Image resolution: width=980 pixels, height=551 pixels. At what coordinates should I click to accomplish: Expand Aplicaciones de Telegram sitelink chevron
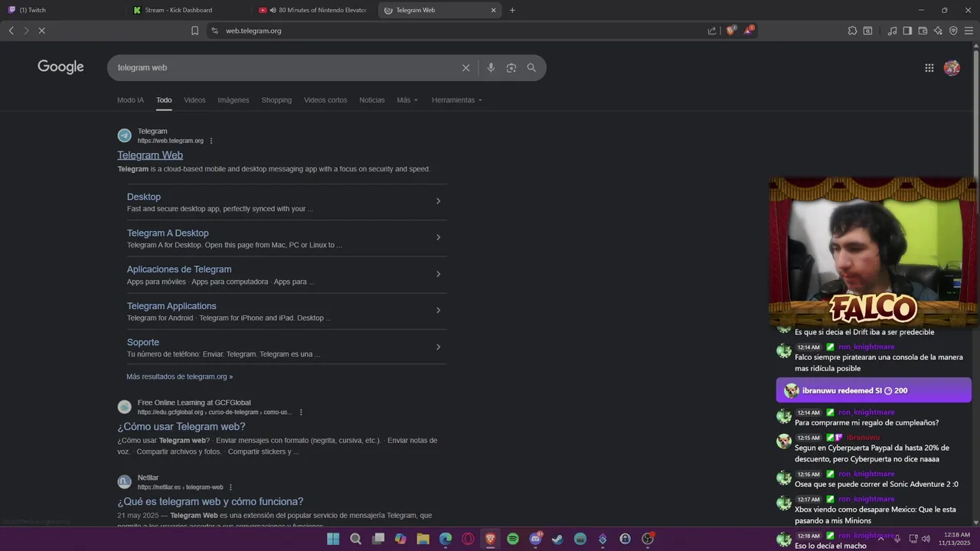(x=438, y=274)
